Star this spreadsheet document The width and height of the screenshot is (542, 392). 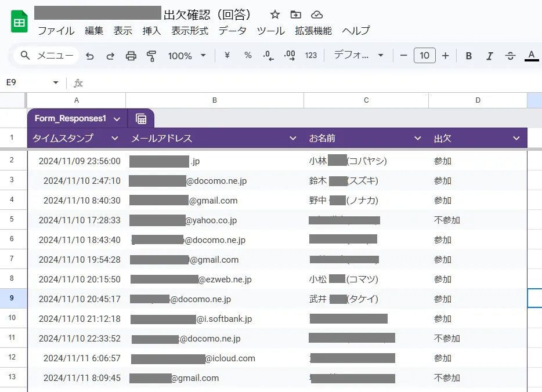click(x=275, y=14)
